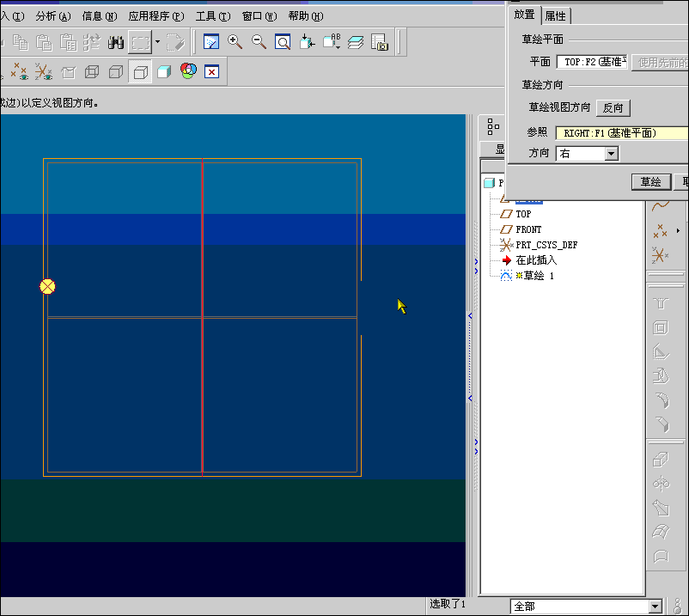Select Hidden Line display mode
The width and height of the screenshot is (689, 616).
pyautogui.click(x=116, y=72)
